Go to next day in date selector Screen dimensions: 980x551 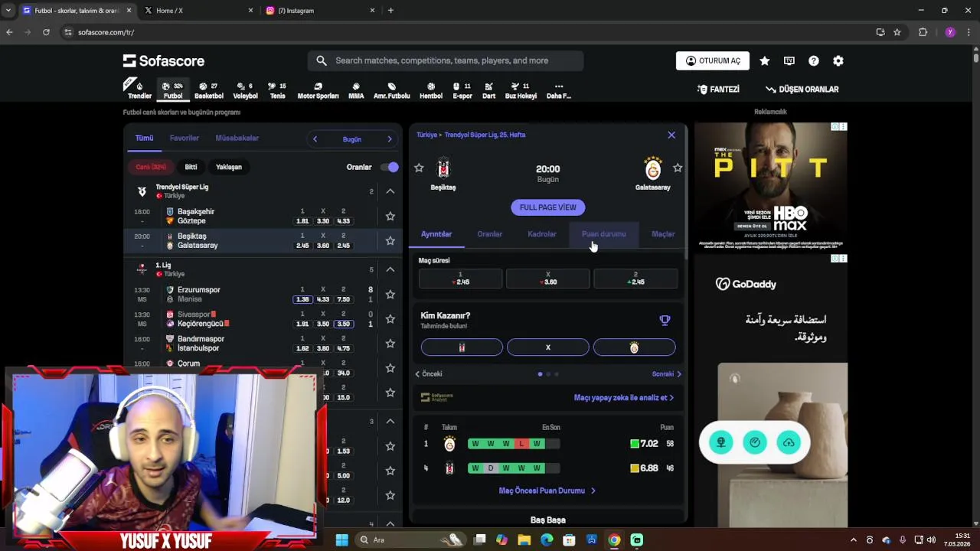[389, 139]
